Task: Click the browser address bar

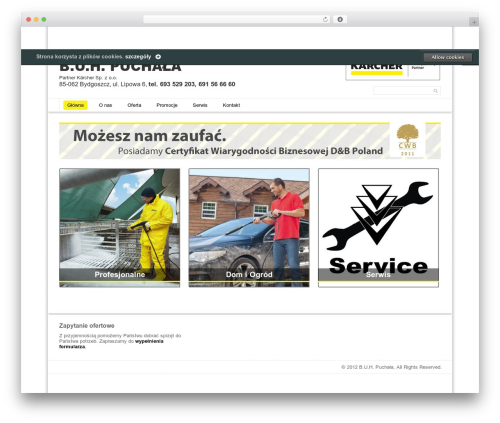Action: [x=237, y=19]
